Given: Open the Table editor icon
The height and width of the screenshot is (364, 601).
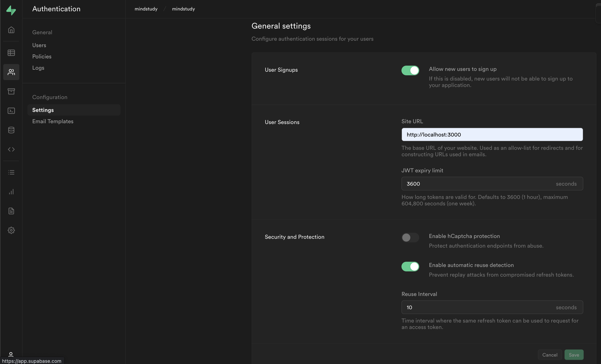Looking at the screenshot, I should tap(11, 53).
